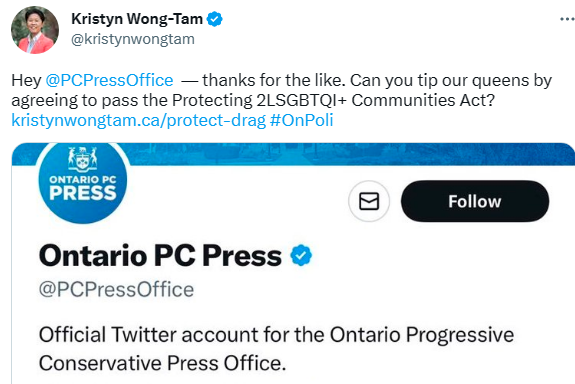Open Kristyn Wong-Tam's profile photo
The width and height of the screenshot is (575, 384).
(x=35, y=30)
